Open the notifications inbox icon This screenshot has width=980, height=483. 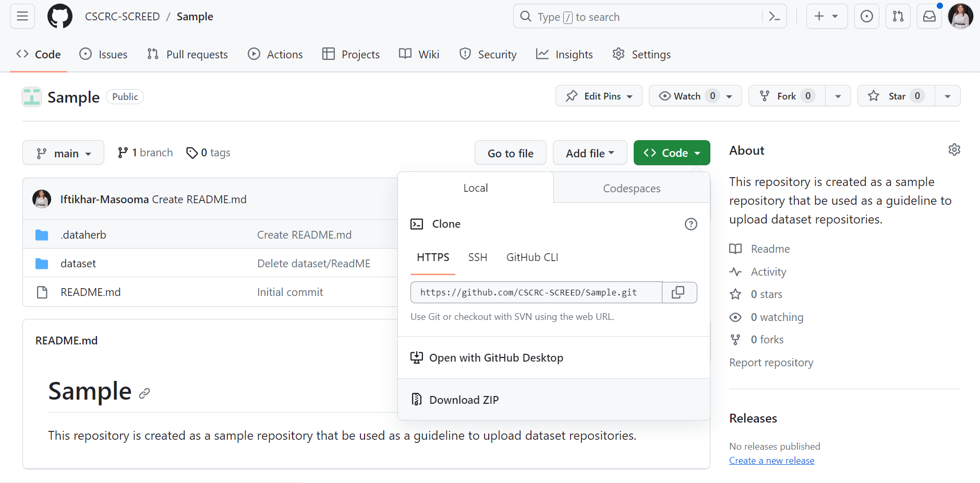[929, 17]
